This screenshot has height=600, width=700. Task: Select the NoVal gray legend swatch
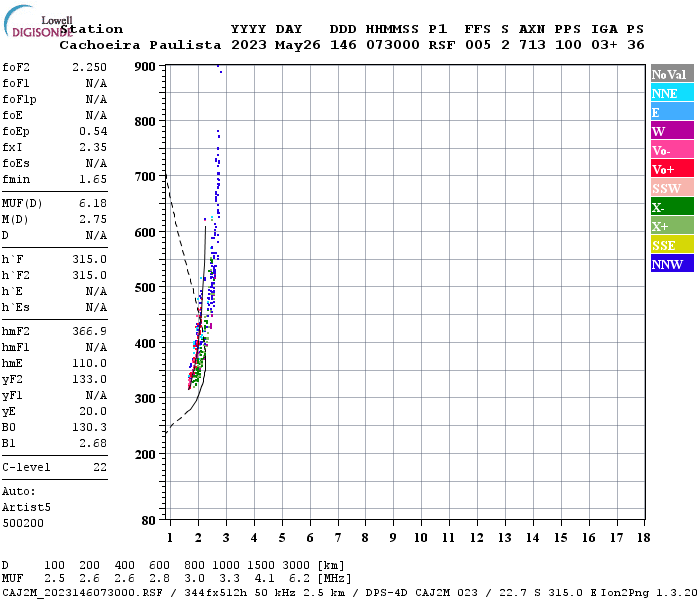[x=672, y=74]
